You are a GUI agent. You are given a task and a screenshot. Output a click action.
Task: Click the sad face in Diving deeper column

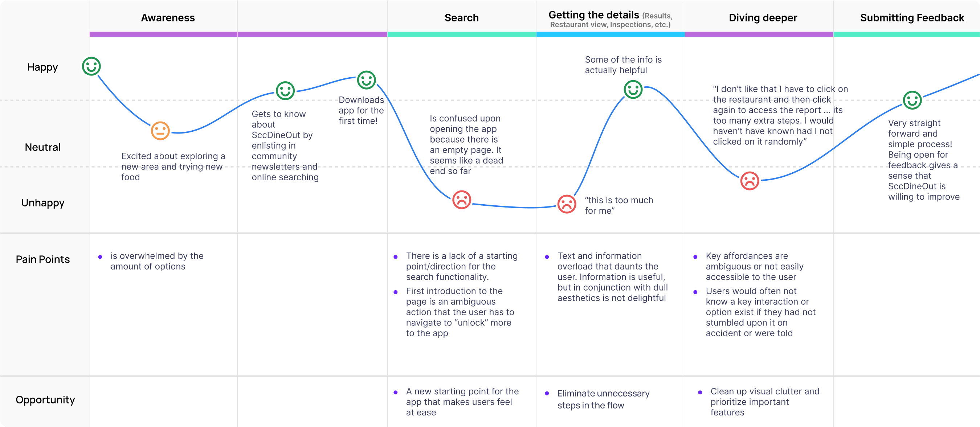tap(750, 181)
